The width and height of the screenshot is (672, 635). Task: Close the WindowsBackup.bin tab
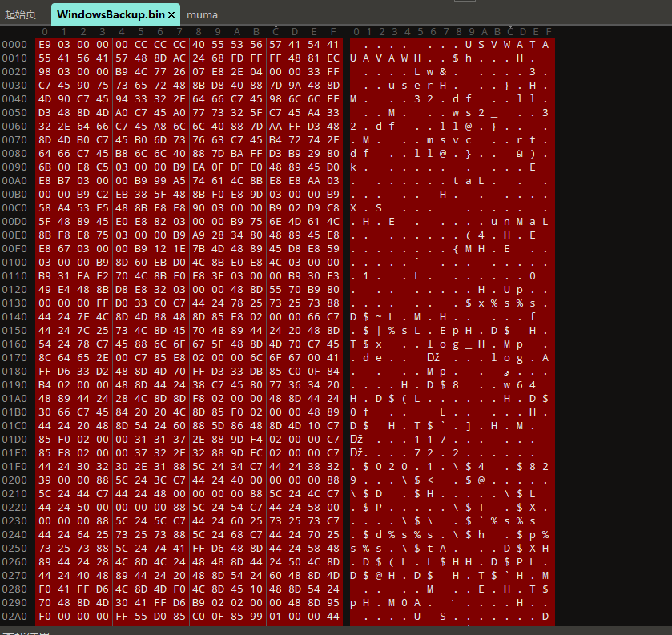171,15
